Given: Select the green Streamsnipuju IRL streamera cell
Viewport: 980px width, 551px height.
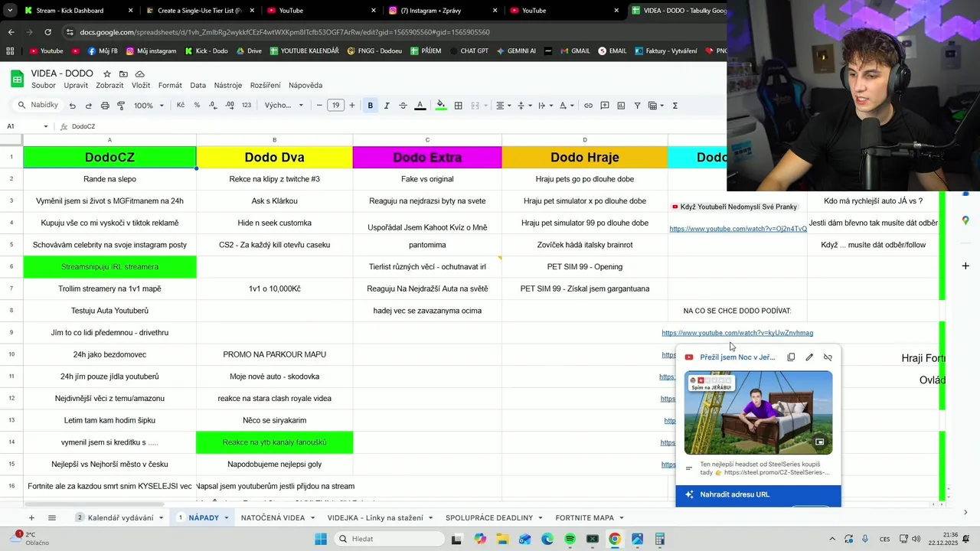Looking at the screenshot, I should click(109, 267).
